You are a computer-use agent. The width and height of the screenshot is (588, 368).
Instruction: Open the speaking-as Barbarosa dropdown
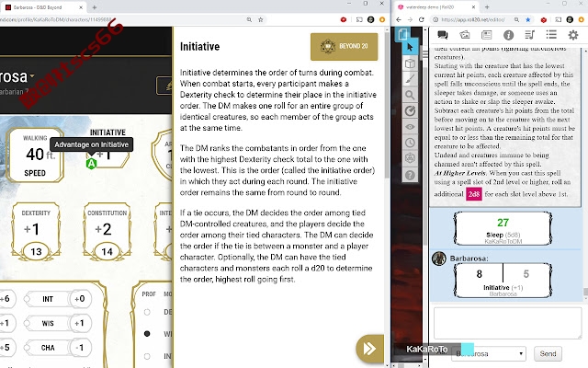tap(488, 353)
